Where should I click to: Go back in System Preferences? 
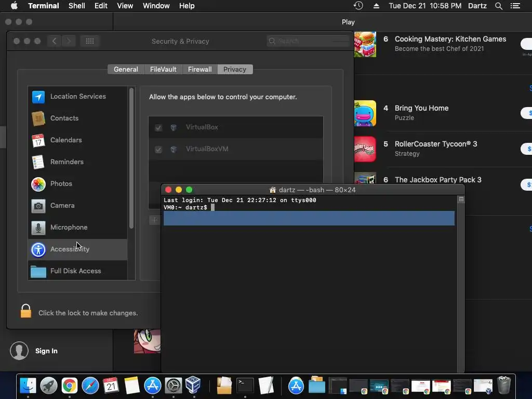pos(54,41)
